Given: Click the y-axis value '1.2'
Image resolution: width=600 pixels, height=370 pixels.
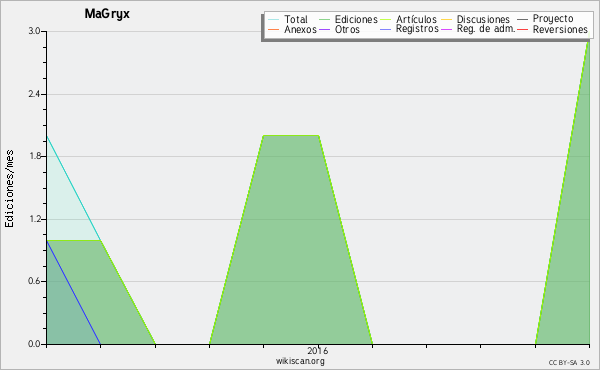Looking at the screenshot, I should coord(34,219).
